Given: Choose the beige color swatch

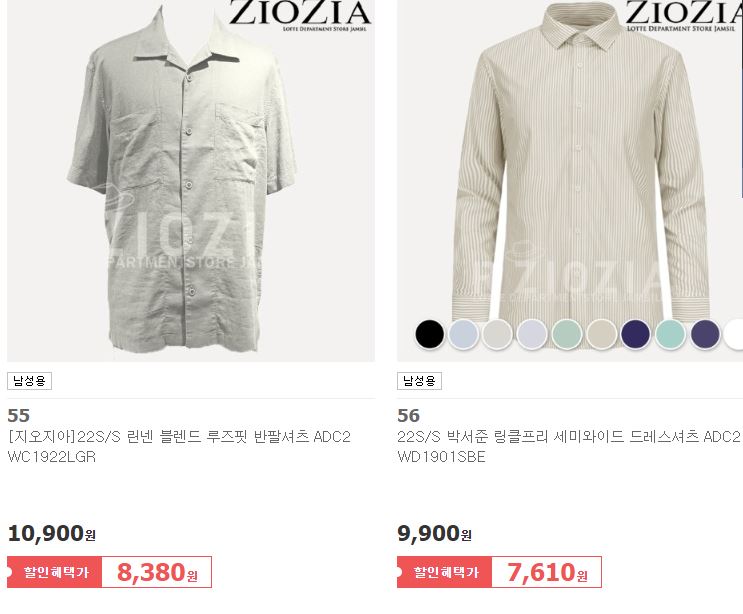Looking at the screenshot, I should [x=601, y=334].
